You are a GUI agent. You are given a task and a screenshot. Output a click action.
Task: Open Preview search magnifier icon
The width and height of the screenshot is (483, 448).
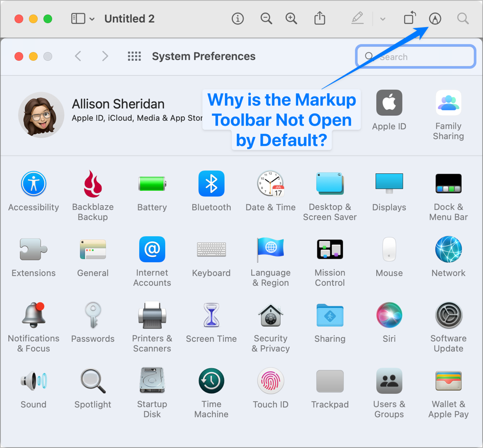[x=463, y=19]
